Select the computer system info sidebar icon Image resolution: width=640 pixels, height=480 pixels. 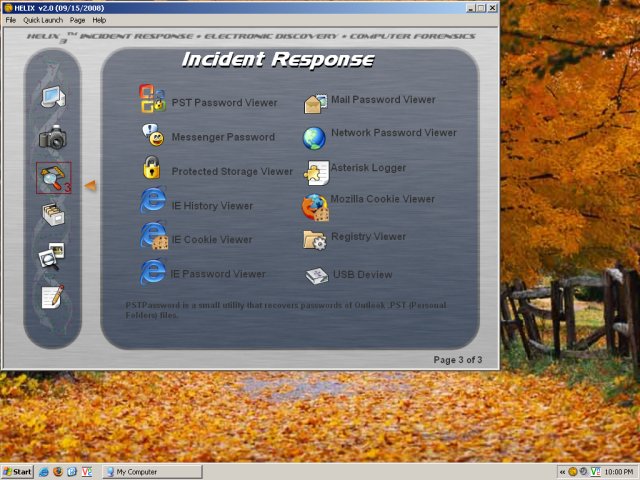[x=53, y=97]
